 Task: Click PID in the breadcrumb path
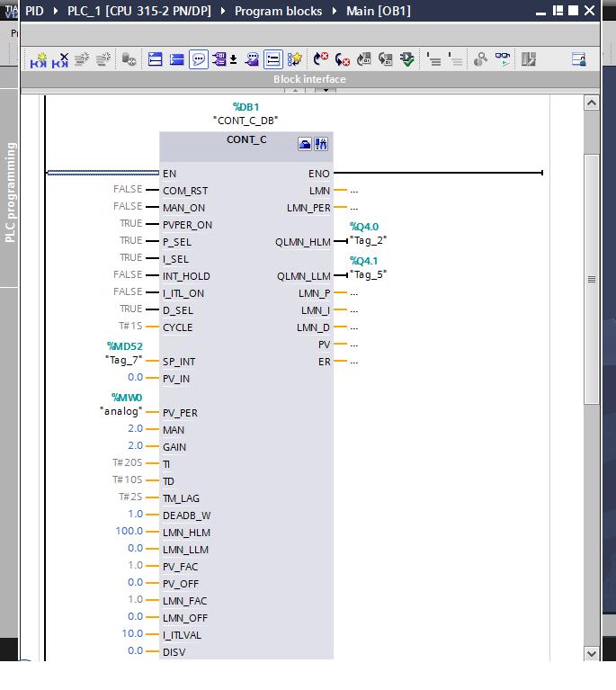pyautogui.click(x=34, y=11)
